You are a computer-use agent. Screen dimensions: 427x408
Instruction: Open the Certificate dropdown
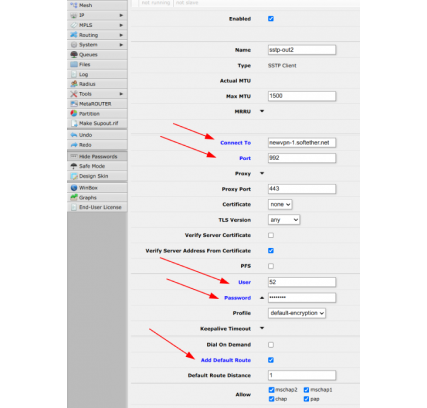point(280,204)
